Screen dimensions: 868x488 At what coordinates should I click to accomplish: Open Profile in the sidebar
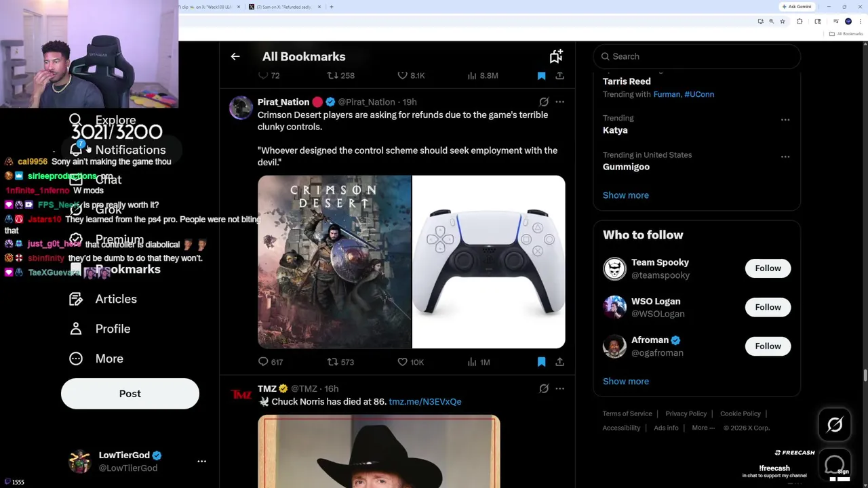(100, 329)
